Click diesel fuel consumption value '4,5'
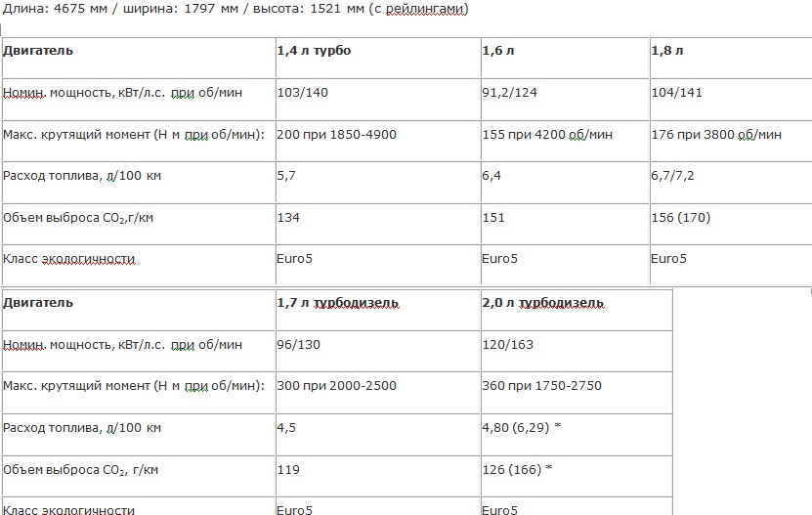Image resolution: width=812 pixels, height=515 pixels. [286, 428]
